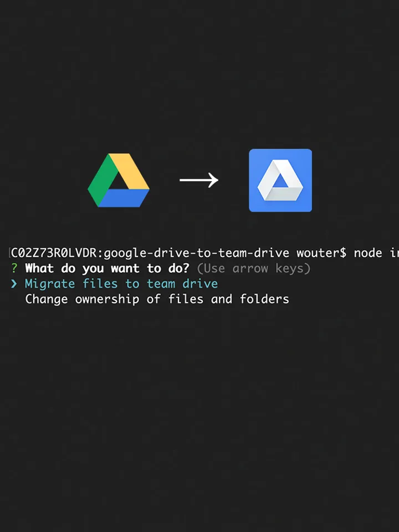Click the white arrow between the logos
The height and width of the screenshot is (532, 399).
199,180
